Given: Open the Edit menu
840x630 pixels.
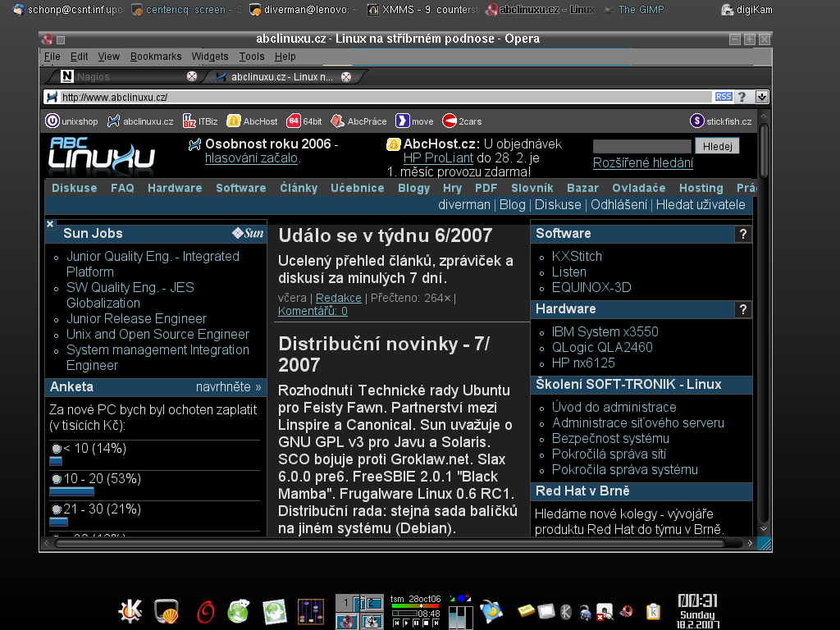Looking at the screenshot, I should [80, 57].
